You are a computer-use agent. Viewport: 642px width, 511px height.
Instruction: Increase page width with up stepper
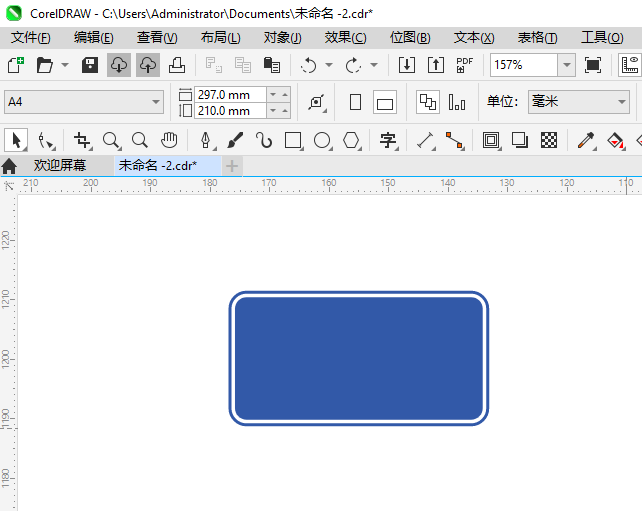[x=285, y=95]
